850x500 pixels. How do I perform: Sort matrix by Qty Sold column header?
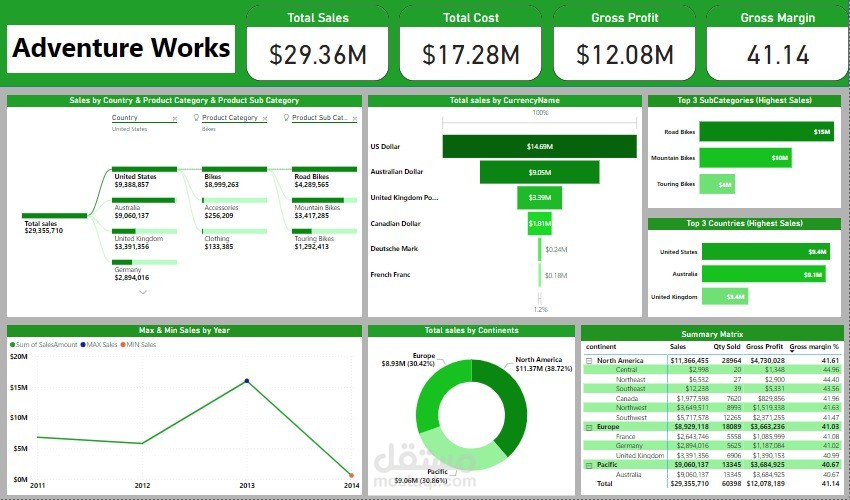[726, 347]
